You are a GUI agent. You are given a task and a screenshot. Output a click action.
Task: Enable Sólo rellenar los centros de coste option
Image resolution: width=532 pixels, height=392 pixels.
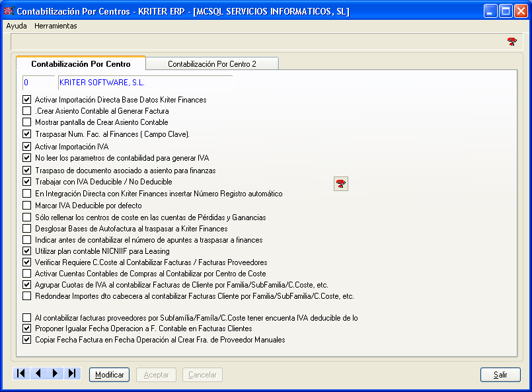pyautogui.click(x=27, y=217)
